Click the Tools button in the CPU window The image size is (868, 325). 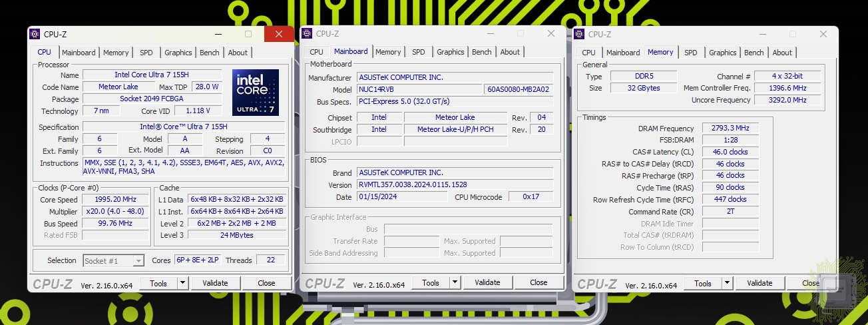tap(158, 283)
